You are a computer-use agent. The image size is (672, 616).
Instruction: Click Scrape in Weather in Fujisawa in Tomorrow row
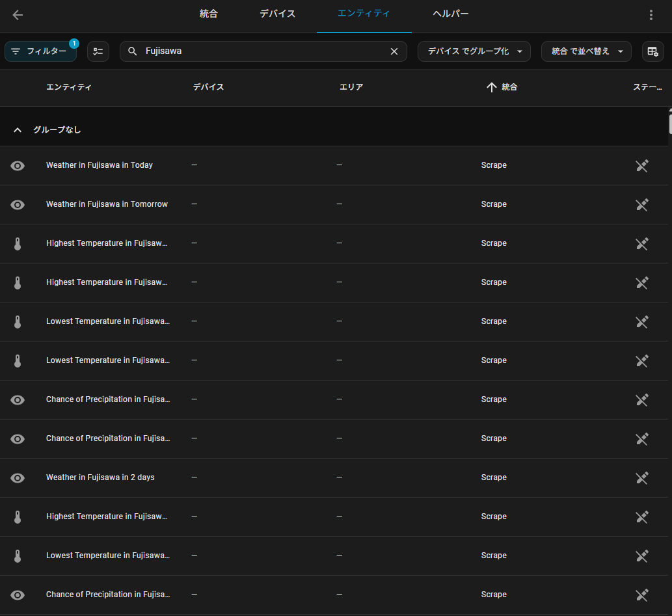pos(494,204)
